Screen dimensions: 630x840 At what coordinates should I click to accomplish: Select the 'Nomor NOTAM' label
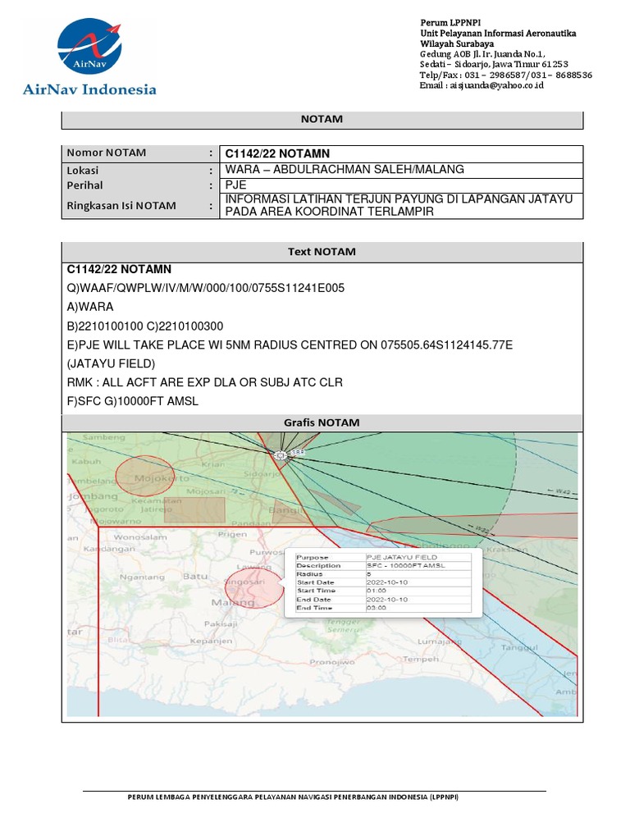pyautogui.click(x=106, y=153)
